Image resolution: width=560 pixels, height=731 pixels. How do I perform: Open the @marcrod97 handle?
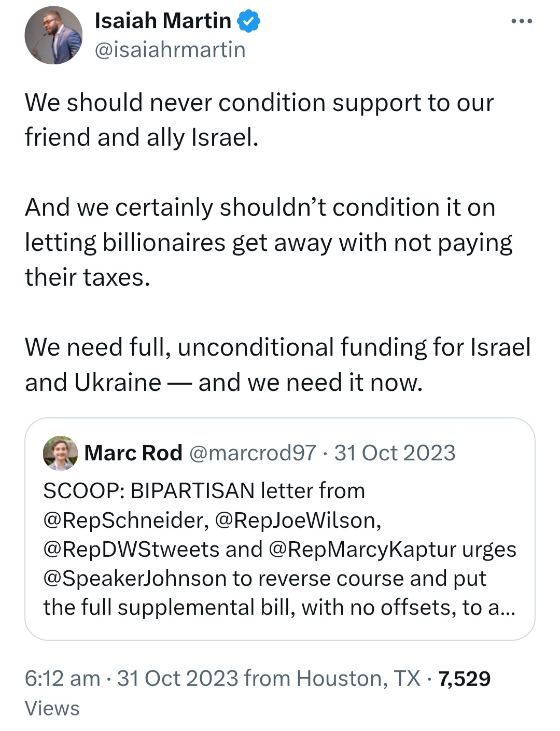click(x=253, y=453)
